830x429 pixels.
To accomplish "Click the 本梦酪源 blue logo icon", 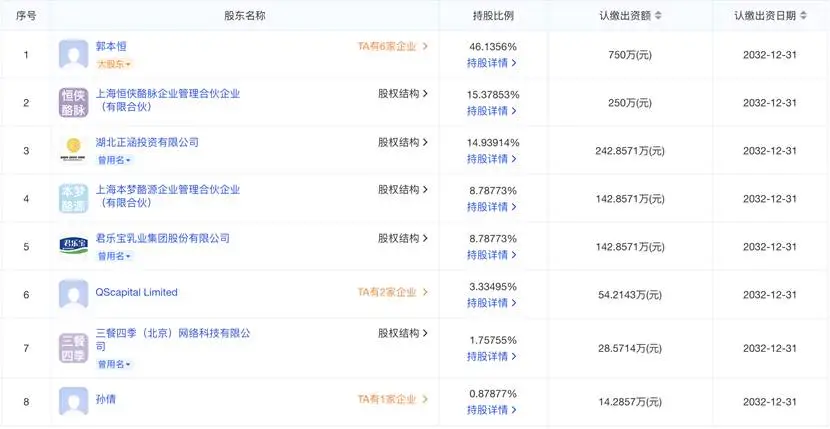I will (75, 197).
